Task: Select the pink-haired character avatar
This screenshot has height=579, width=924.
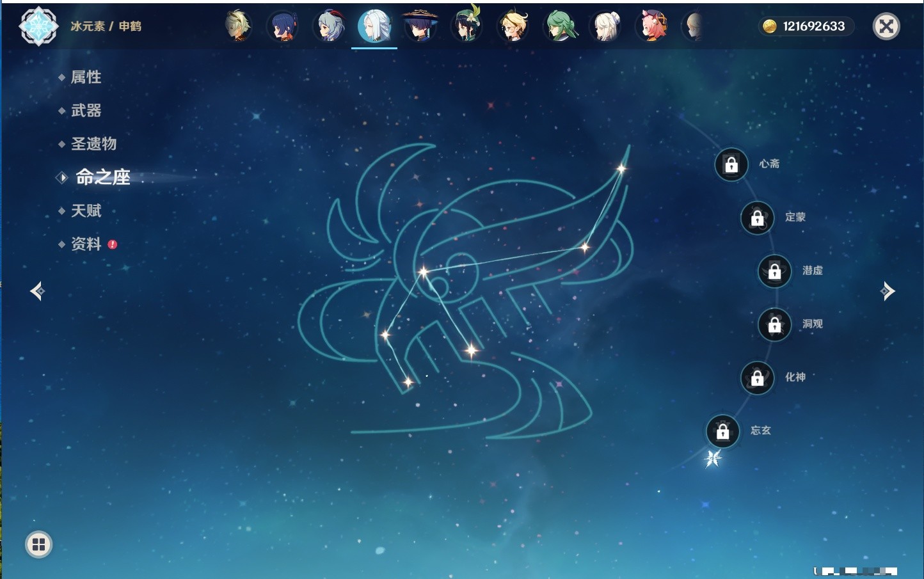Action: (x=652, y=26)
